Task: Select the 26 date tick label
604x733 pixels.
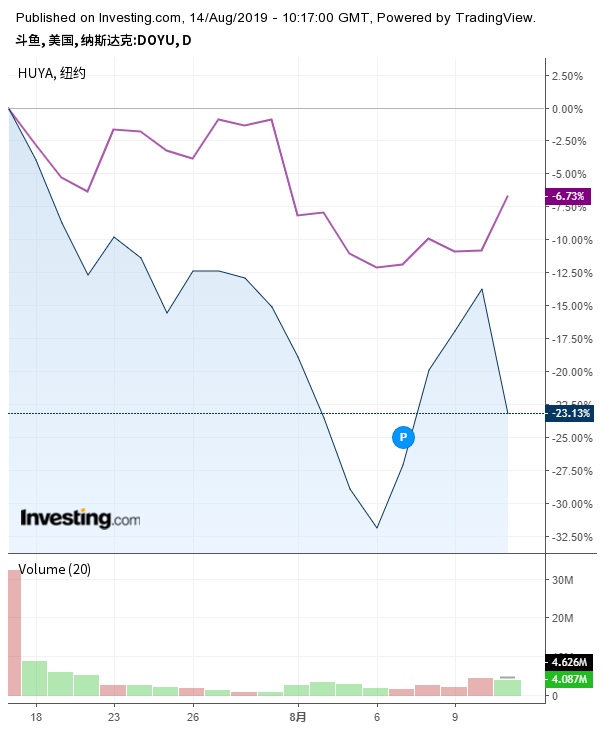Action: coord(193,717)
